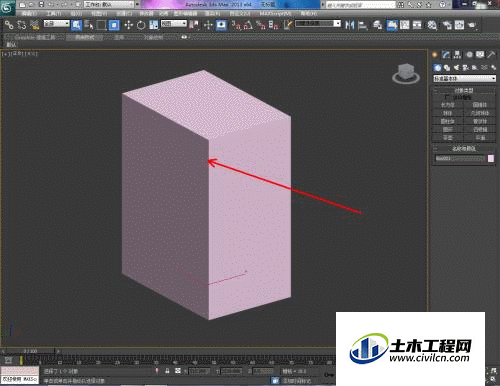Toggle the 3D Snaps button
Image resolution: width=500 pixels, height=386 pixels.
tap(235, 25)
